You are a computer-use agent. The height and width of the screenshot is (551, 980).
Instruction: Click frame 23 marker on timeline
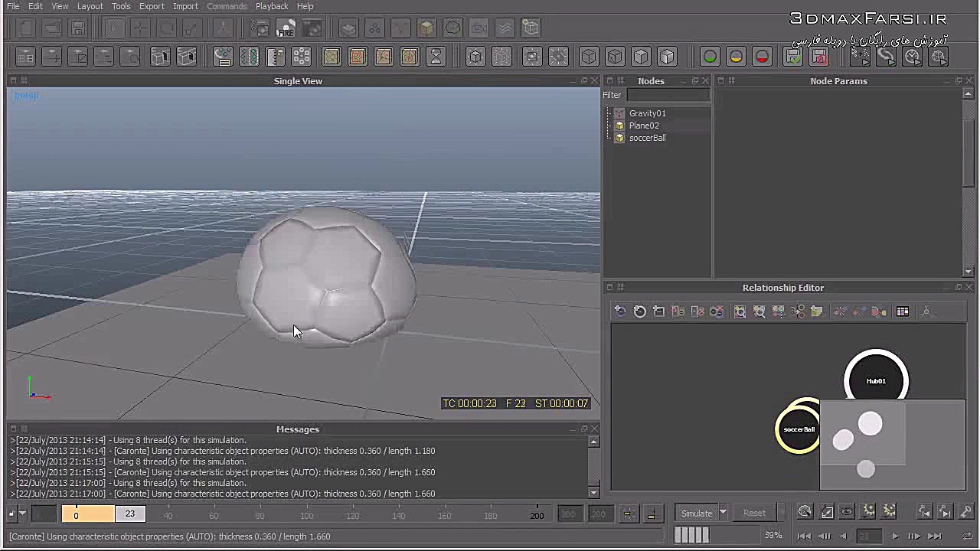[x=130, y=514]
